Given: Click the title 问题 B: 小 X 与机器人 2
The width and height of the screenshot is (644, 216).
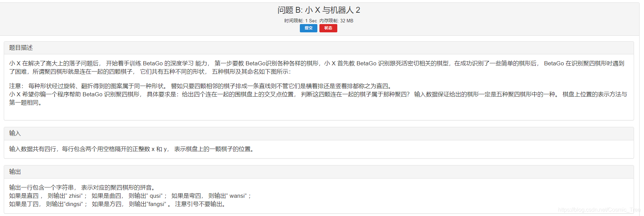Looking at the screenshot, I should 319,10.
